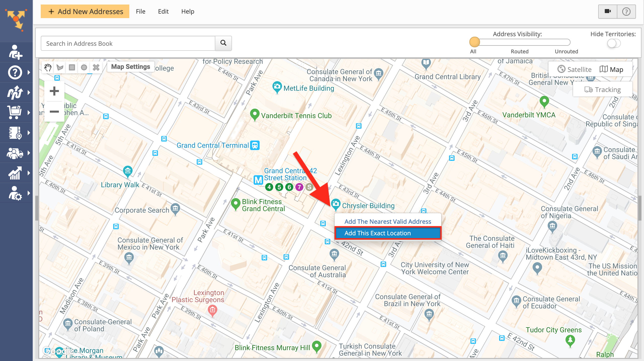Viewport: 644px width, 361px height.
Task: Switch map view to Satellite
Action: pos(575,69)
